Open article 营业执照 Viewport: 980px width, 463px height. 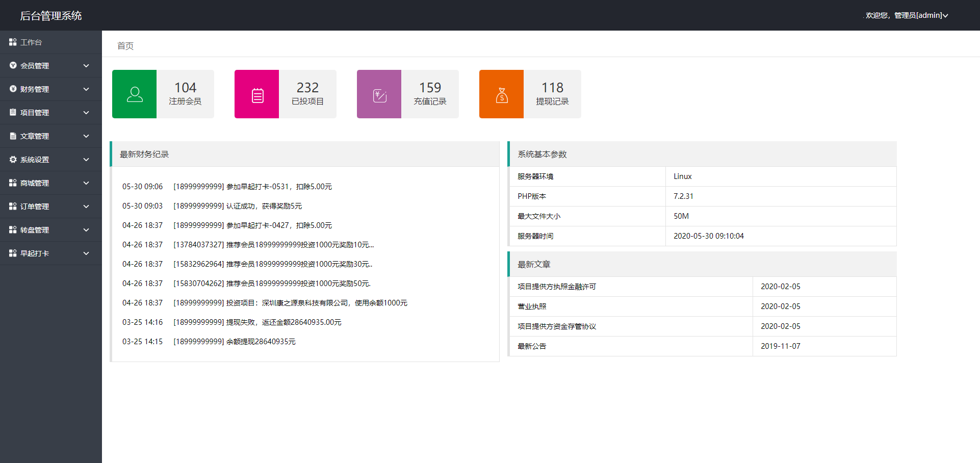532,306
